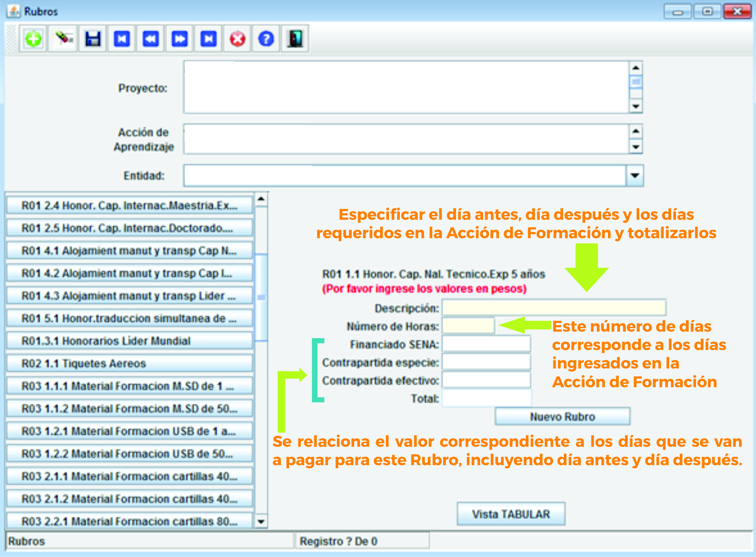Viewport: 756px width, 557px height.
Task: Click the edit pencil toolbar icon
Action: pos(63,39)
